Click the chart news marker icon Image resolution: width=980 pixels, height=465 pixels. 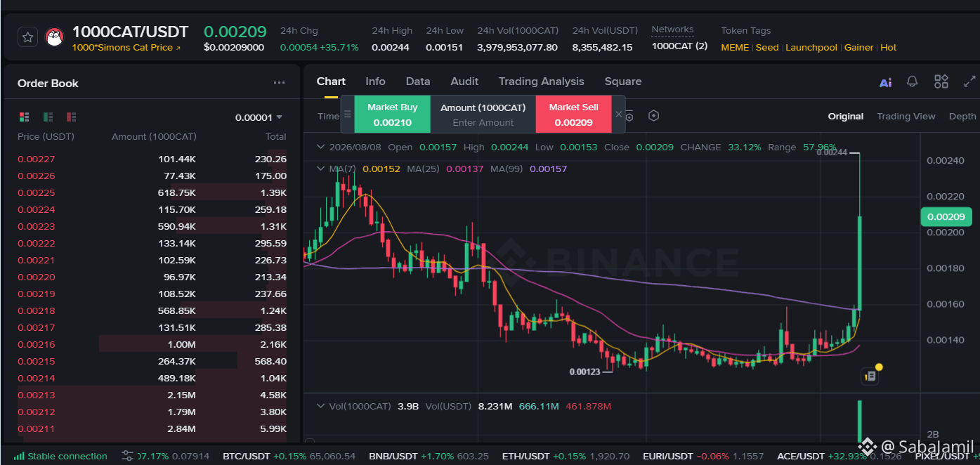870,376
